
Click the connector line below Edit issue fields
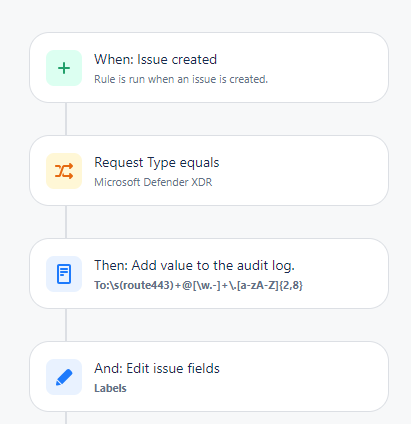point(66,418)
